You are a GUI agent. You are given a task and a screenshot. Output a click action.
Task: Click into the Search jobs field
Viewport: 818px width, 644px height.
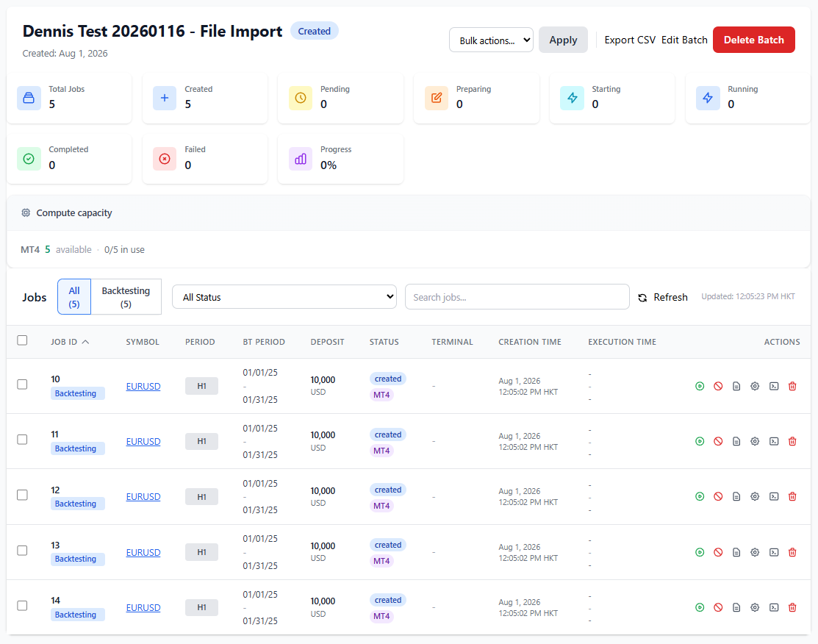click(x=517, y=297)
